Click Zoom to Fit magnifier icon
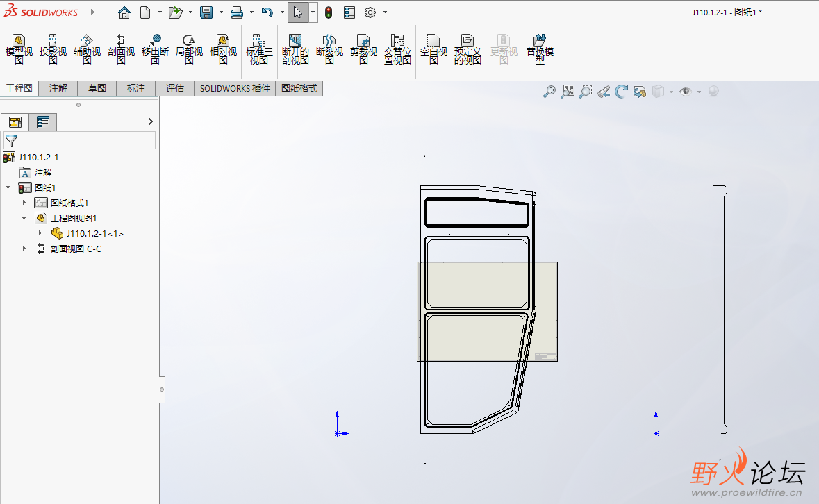 coord(549,92)
